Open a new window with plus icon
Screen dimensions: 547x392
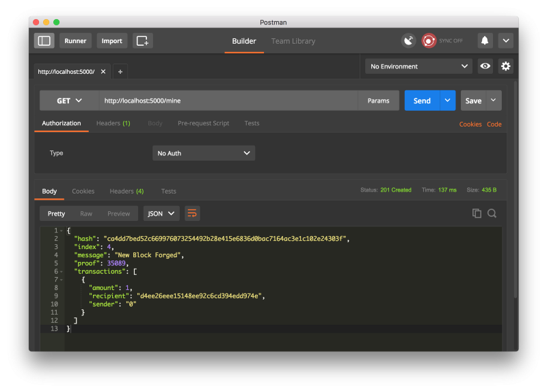coord(142,41)
